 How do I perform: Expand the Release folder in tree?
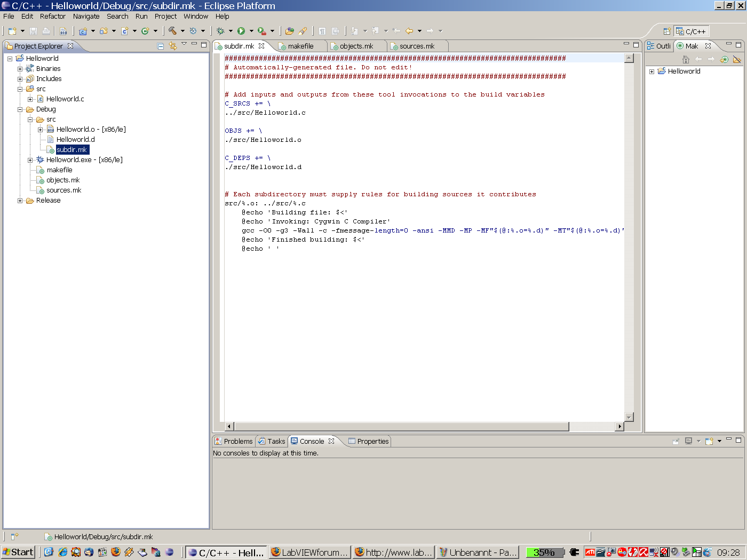tap(20, 201)
